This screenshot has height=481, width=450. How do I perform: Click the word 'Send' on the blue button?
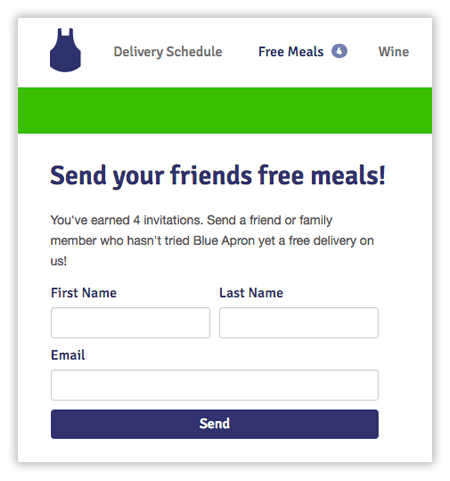pos(215,424)
